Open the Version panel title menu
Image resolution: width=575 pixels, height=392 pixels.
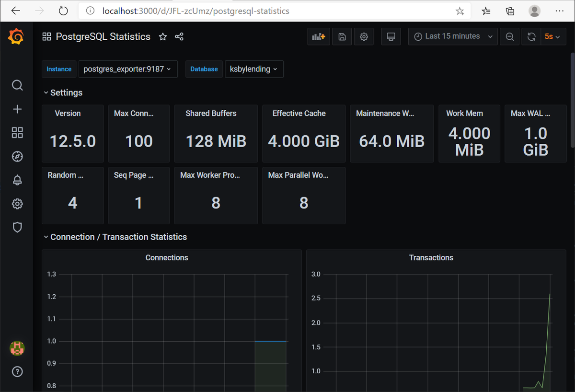click(x=68, y=114)
